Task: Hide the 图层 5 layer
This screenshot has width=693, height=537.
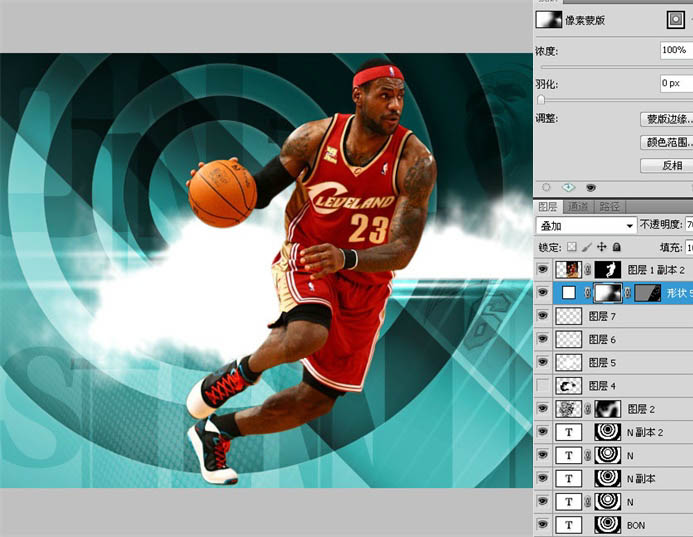Action: pos(542,362)
